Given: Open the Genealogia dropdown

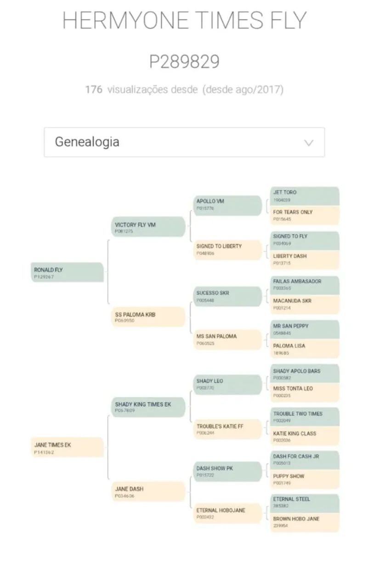Looking at the screenshot, I should [x=184, y=142].
